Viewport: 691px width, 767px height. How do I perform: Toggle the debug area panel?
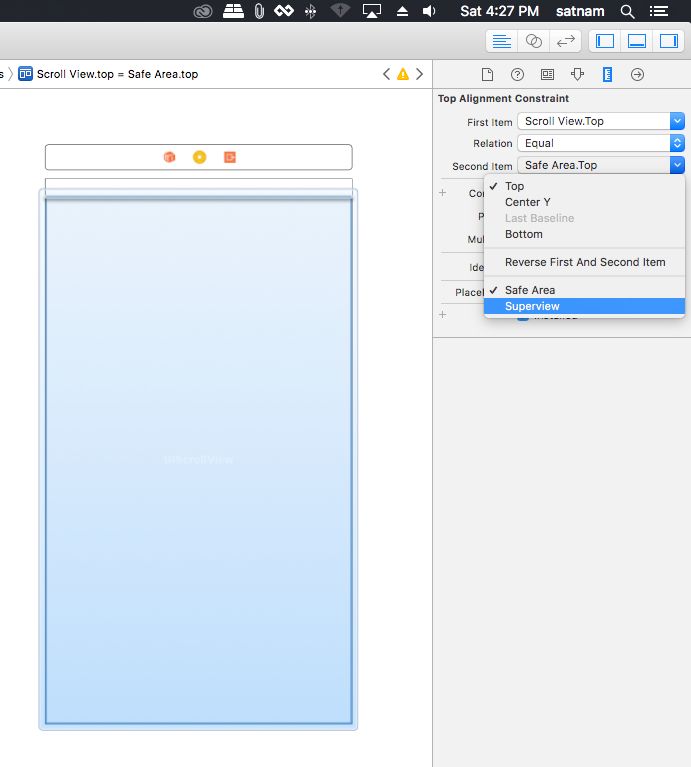(637, 41)
